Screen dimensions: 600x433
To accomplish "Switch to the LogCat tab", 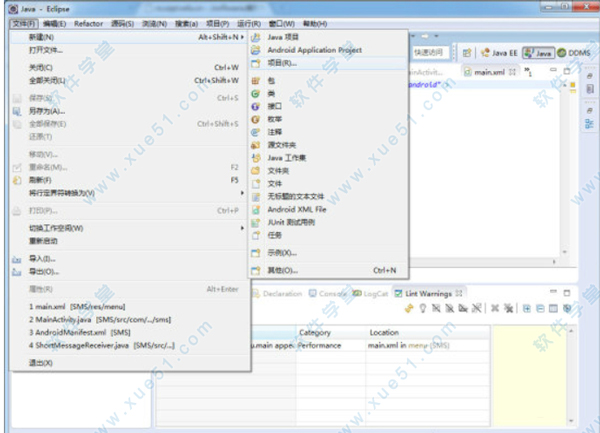I will pyautogui.click(x=370, y=293).
